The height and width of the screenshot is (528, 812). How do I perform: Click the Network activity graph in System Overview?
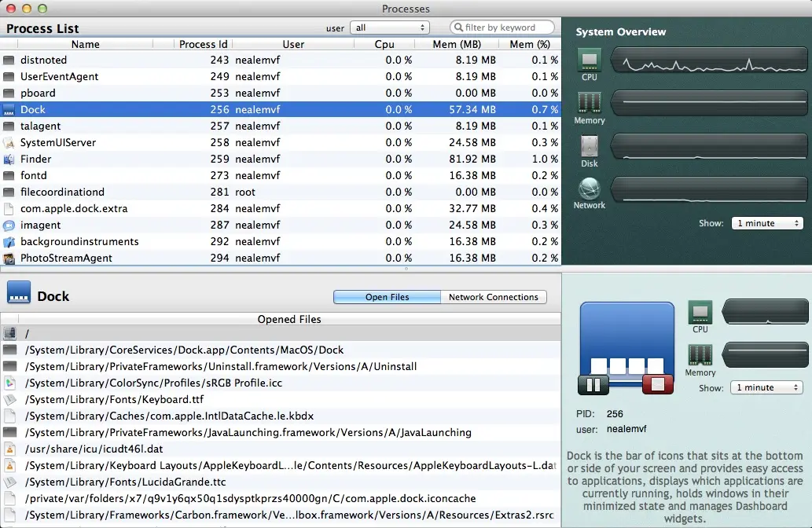coord(709,189)
